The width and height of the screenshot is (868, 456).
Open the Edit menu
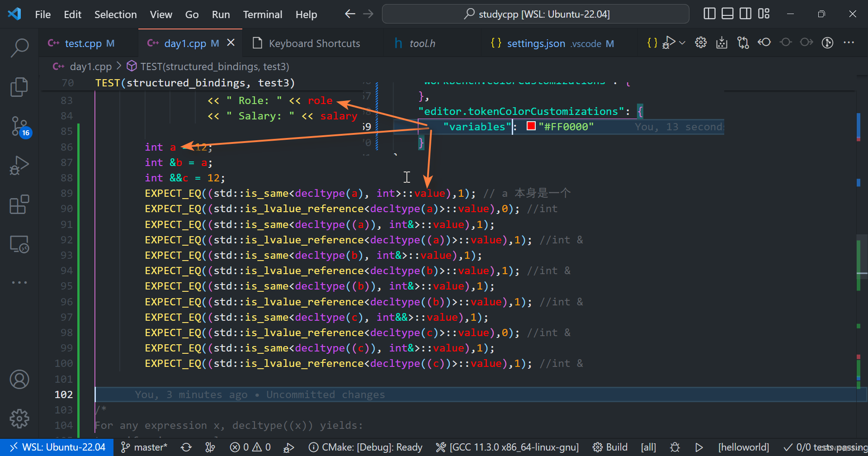[72, 14]
